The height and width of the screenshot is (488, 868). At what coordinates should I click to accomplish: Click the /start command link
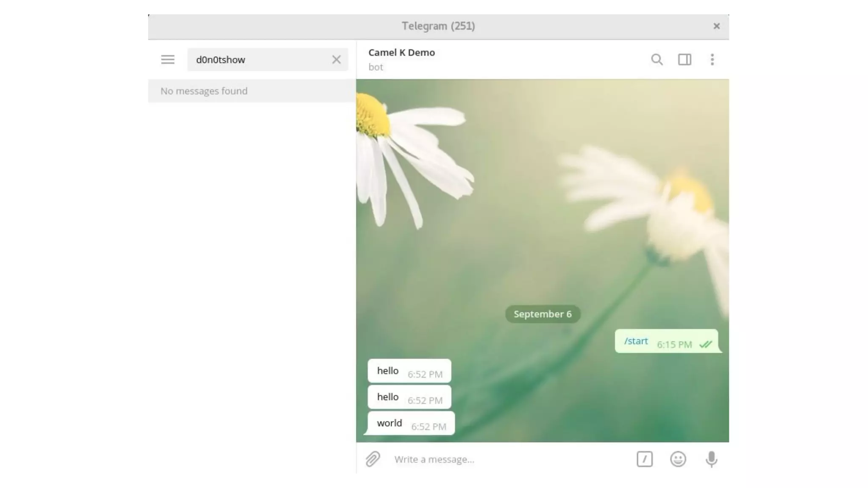636,341
